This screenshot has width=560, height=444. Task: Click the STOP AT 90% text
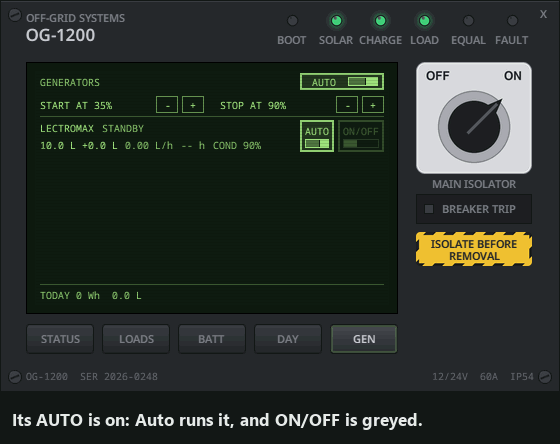tap(253, 106)
